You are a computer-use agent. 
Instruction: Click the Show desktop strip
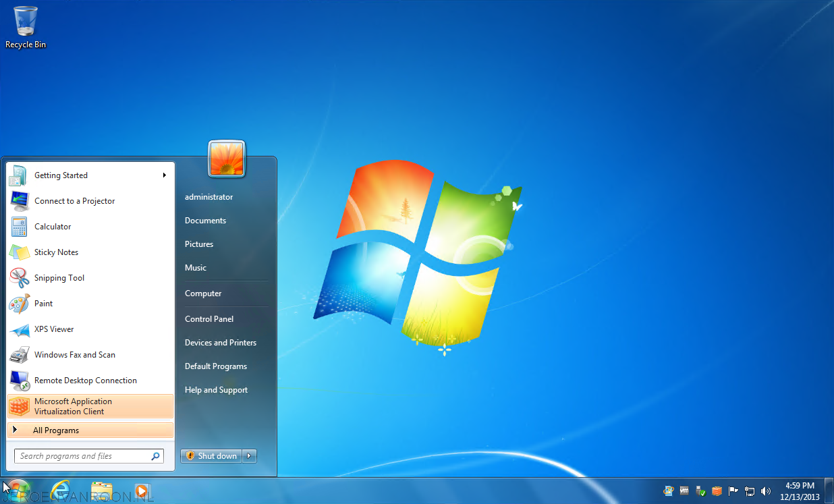pos(829,491)
